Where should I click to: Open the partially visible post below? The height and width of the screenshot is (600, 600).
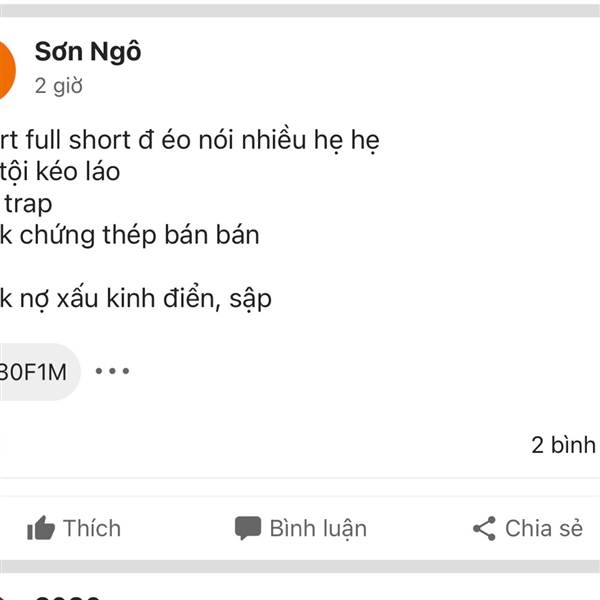60,594
